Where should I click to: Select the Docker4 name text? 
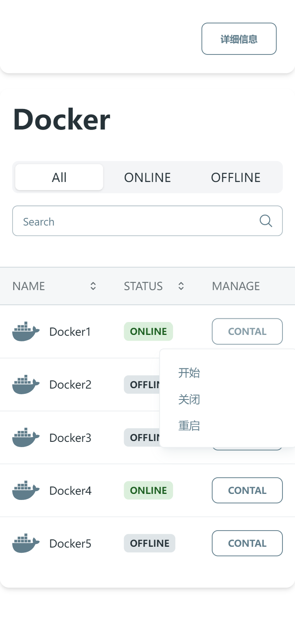tap(70, 491)
